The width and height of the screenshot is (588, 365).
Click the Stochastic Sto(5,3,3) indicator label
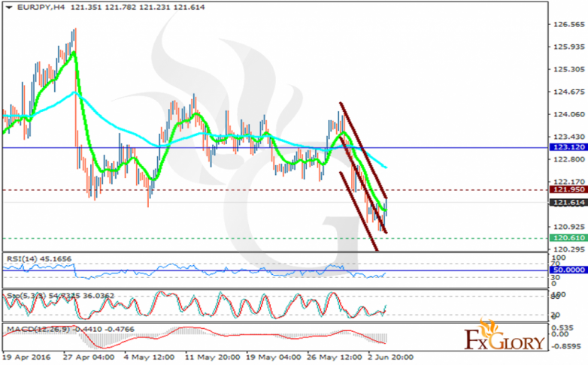[60, 296]
